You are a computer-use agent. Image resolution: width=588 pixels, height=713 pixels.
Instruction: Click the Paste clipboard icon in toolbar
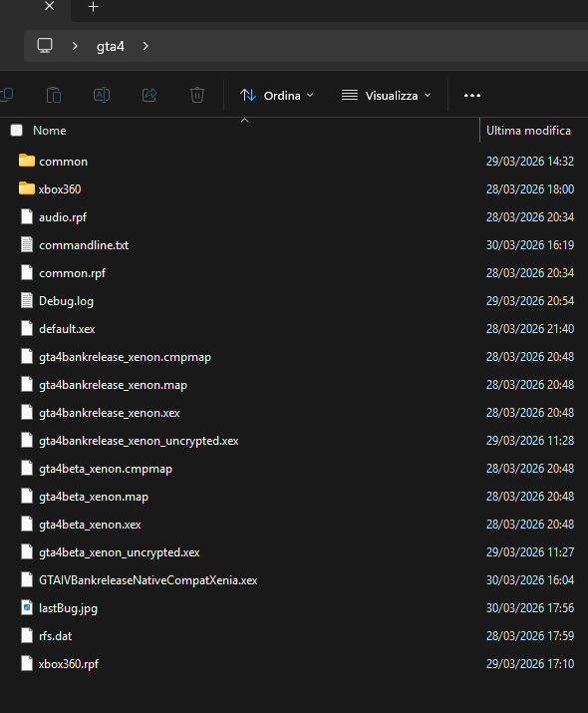[54, 95]
